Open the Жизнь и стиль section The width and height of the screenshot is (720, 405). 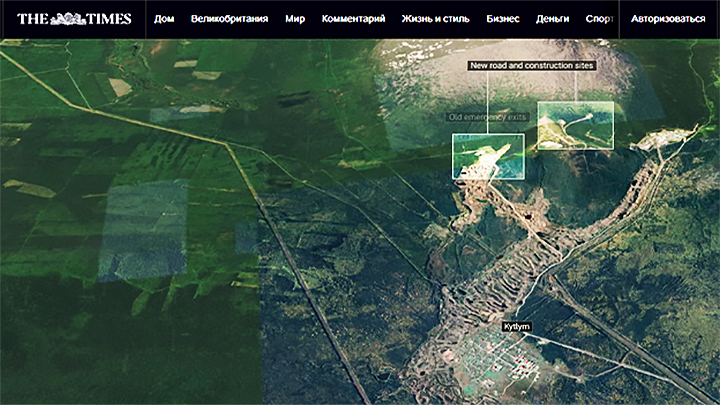pos(435,19)
